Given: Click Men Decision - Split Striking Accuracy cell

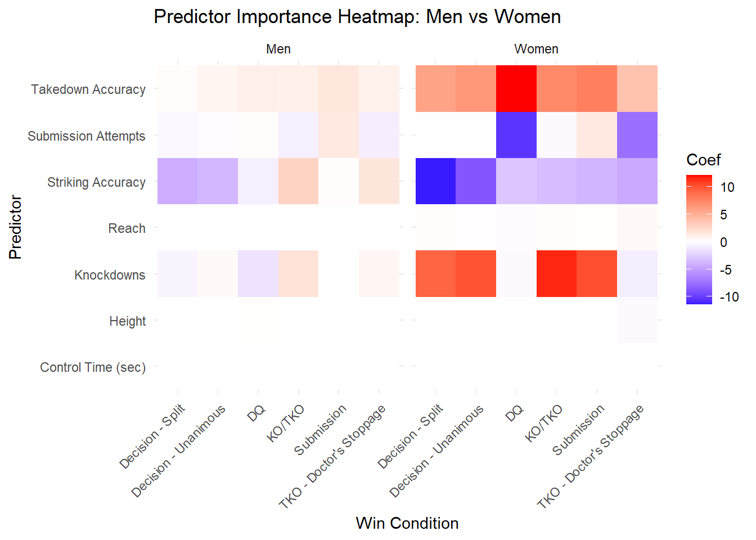Looking at the screenshot, I should point(177,181).
